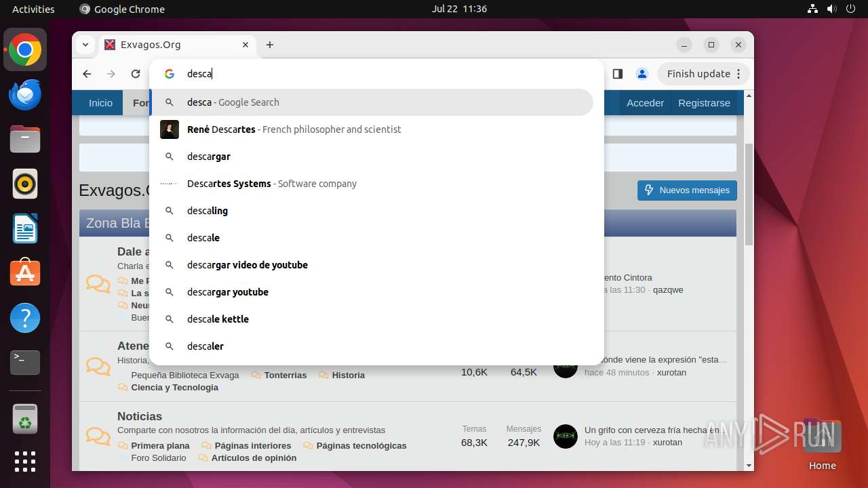The image size is (868, 488).
Task: Go forward in Chrome
Action: (x=111, y=74)
